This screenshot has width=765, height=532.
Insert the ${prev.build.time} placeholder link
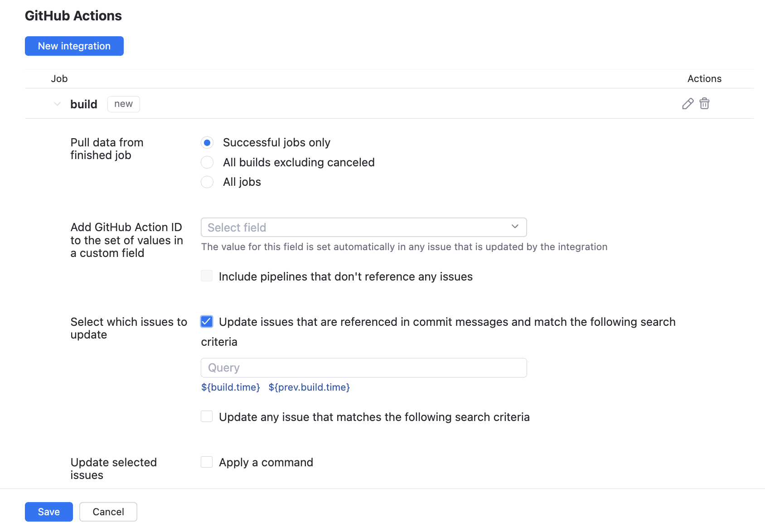point(309,387)
